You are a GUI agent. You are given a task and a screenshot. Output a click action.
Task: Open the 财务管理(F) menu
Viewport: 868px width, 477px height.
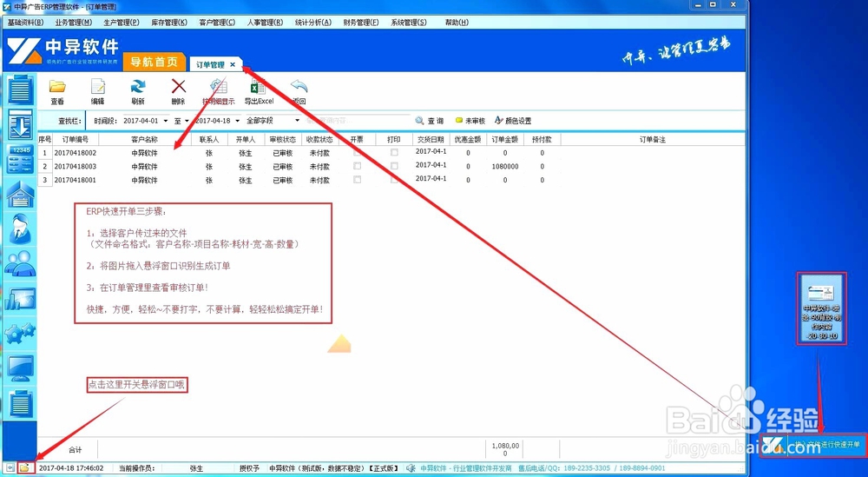click(361, 23)
